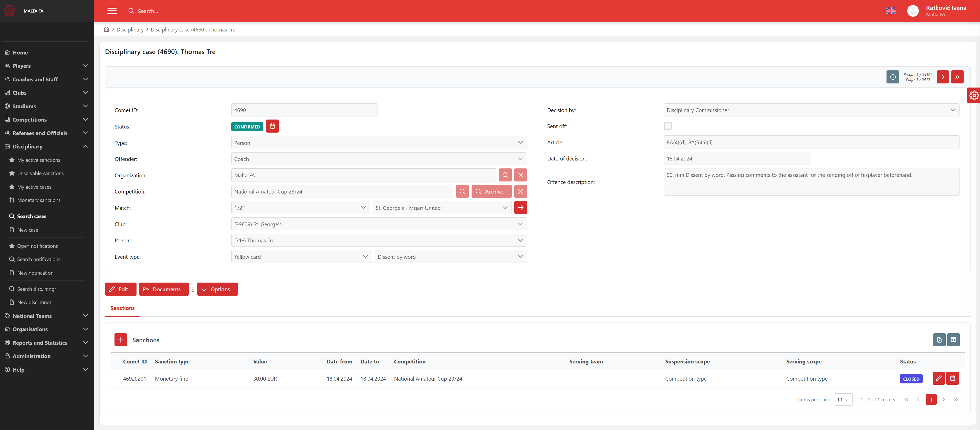Open Search cases in sidebar
980x430 pixels.
[32, 216]
